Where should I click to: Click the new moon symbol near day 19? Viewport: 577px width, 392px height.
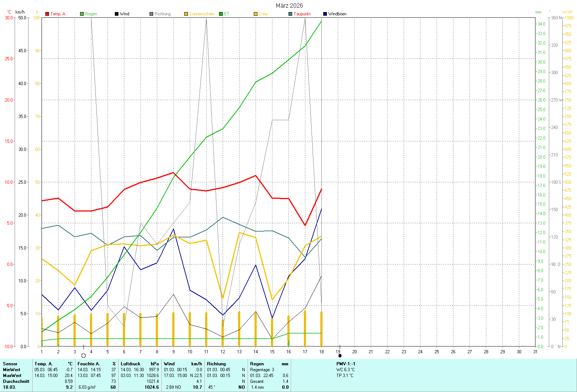(340, 355)
